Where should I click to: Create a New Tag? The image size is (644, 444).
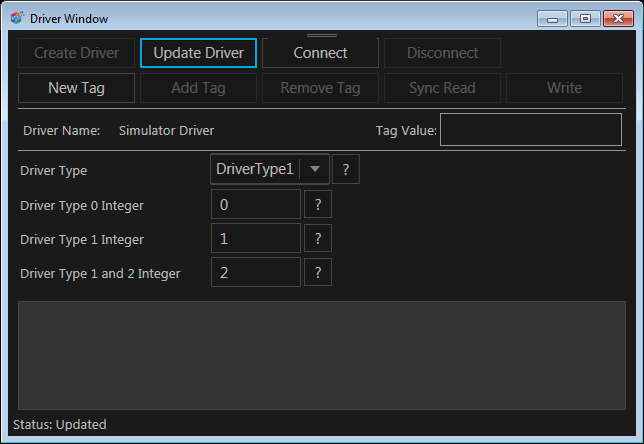click(x=76, y=88)
